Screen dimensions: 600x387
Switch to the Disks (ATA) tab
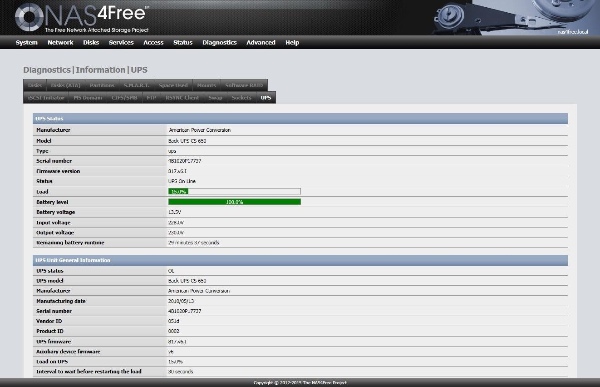tap(65, 85)
